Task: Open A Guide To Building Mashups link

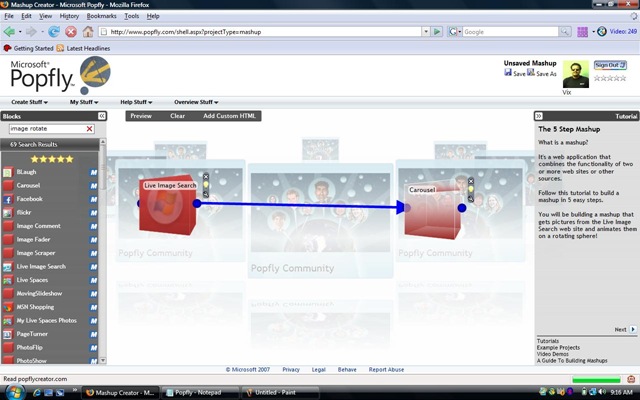Action: pos(572,361)
